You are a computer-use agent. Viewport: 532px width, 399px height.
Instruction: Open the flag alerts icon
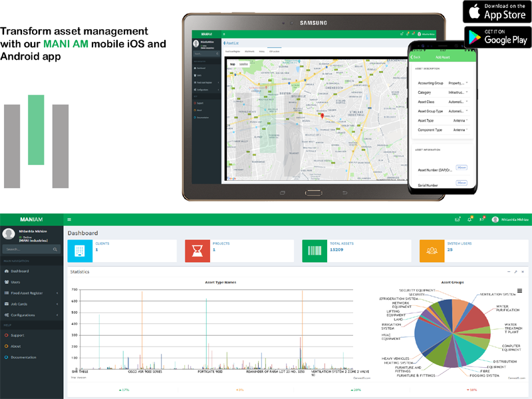click(483, 219)
